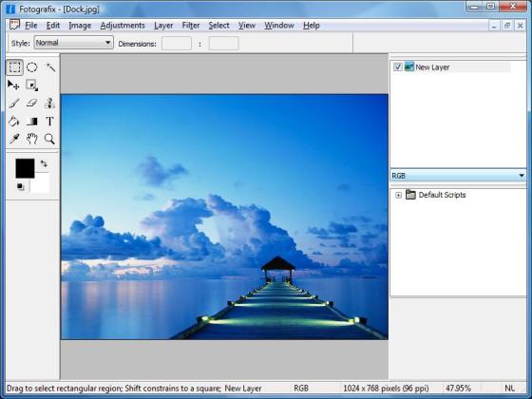Pick the Eyedropper color picker tool

pyautogui.click(x=14, y=139)
